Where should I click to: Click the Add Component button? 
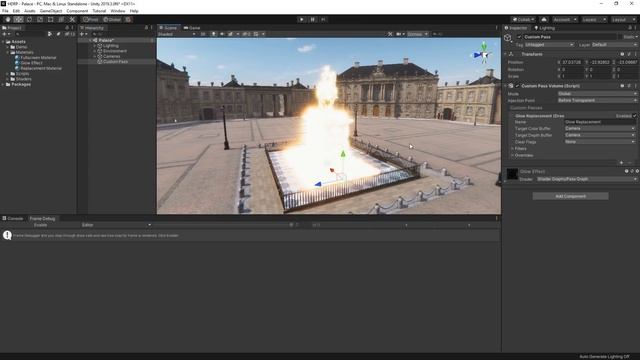click(x=570, y=196)
